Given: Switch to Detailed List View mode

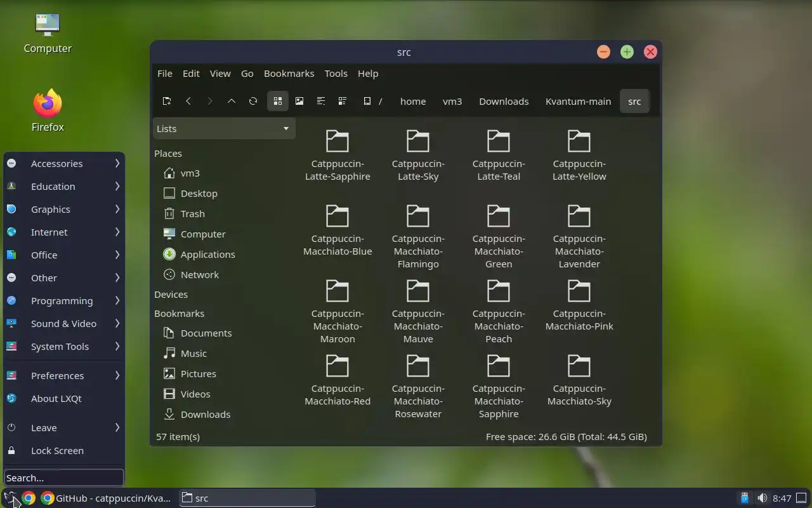Looking at the screenshot, I should 343,101.
